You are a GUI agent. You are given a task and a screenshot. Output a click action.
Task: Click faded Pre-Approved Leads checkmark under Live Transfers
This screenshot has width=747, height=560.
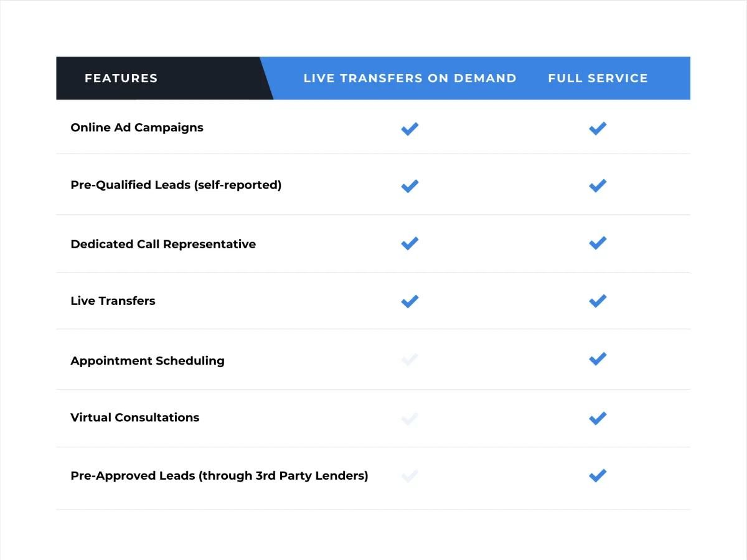(x=410, y=477)
